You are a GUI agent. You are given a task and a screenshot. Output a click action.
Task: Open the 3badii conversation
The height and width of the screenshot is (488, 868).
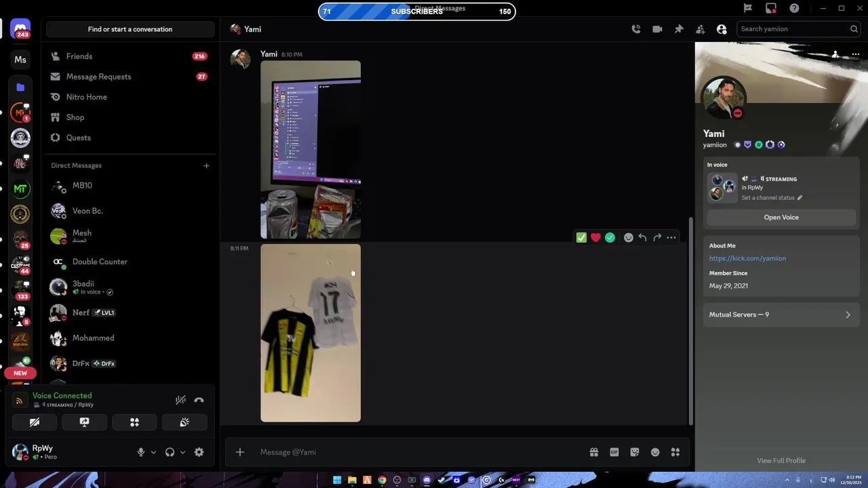tap(130, 287)
